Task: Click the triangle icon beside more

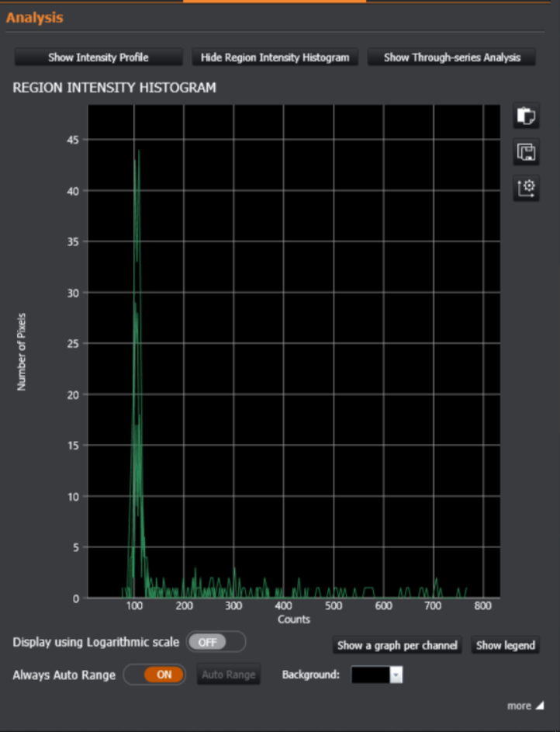Action: [x=540, y=706]
